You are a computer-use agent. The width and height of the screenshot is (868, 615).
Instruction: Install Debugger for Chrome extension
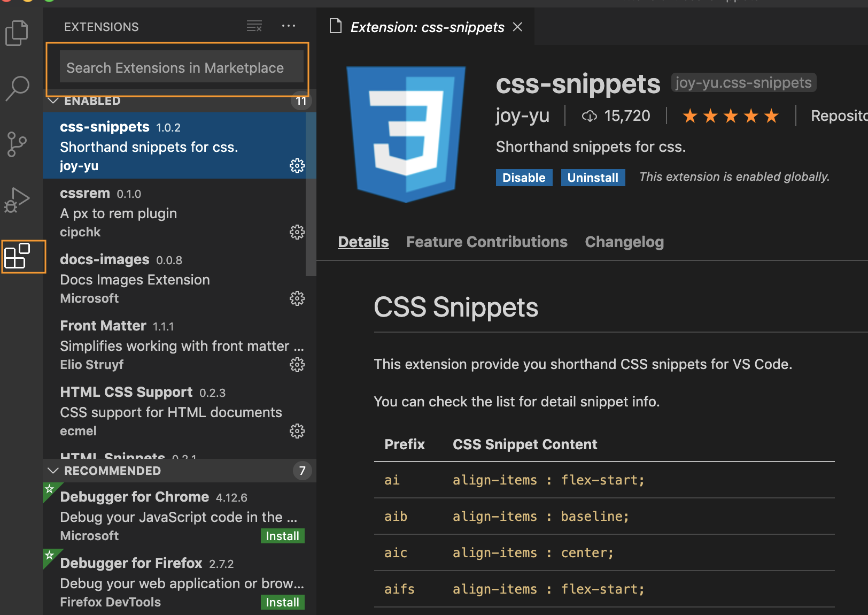coord(282,536)
